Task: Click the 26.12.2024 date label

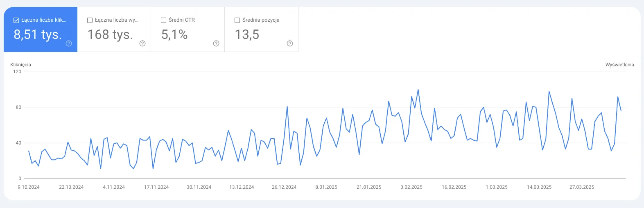Action: (284, 187)
